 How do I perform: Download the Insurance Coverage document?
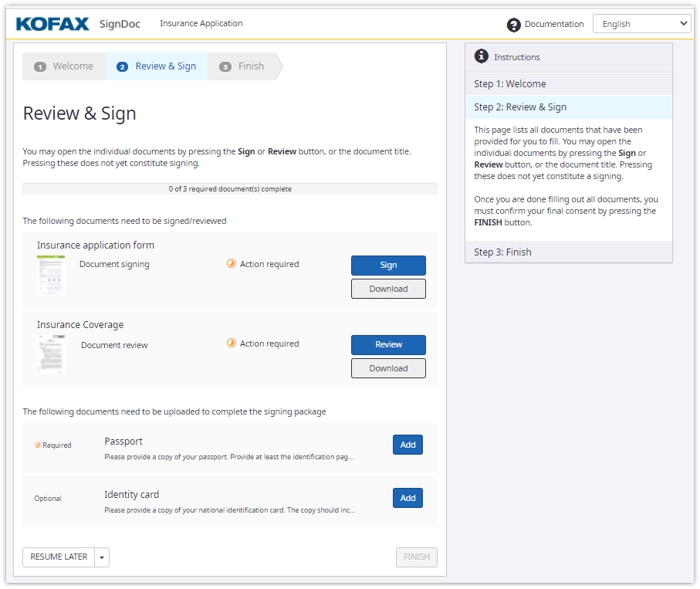[x=388, y=368]
